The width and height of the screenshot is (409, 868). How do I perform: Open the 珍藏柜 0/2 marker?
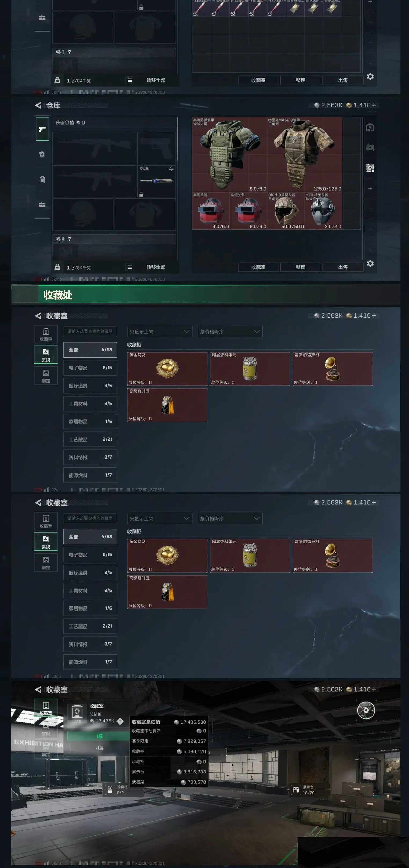click(x=123, y=790)
